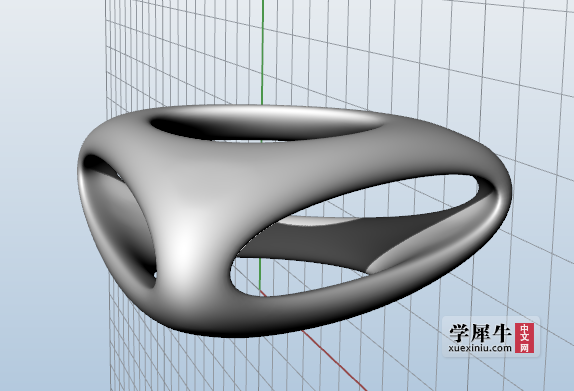Select the green vertical axis above the ring
This screenshot has width=574, height=391.
[x=262, y=52]
